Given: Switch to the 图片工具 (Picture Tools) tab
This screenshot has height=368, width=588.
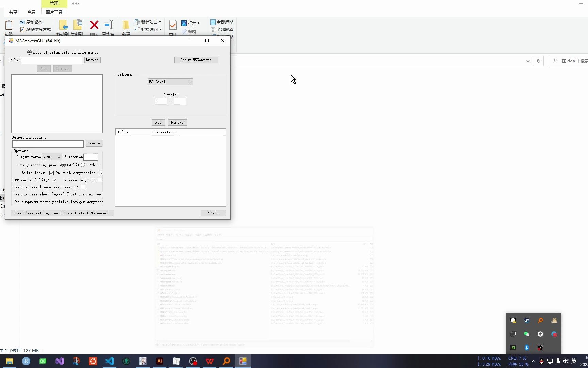Looking at the screenshot, I should 54,12.
